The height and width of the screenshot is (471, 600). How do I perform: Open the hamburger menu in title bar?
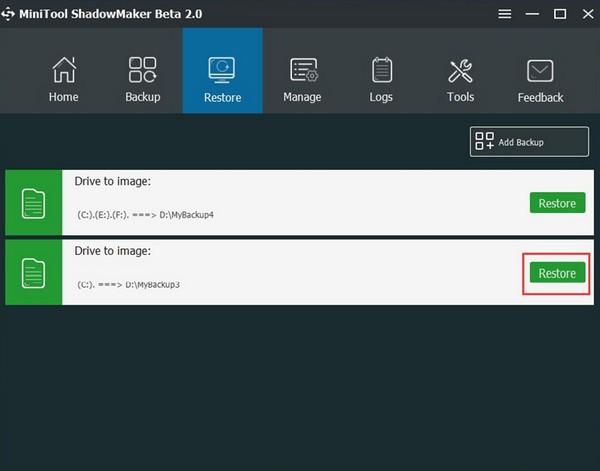click(x=505, y=14)
